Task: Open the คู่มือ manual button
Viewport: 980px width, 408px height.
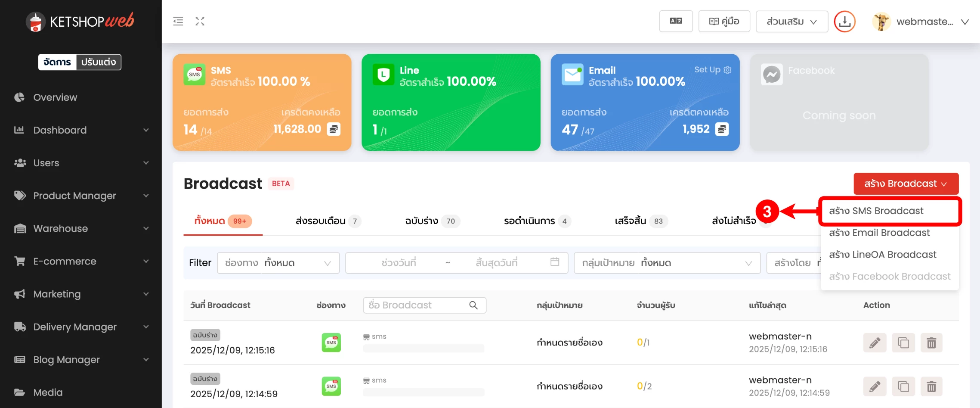Action: point(724,22)
